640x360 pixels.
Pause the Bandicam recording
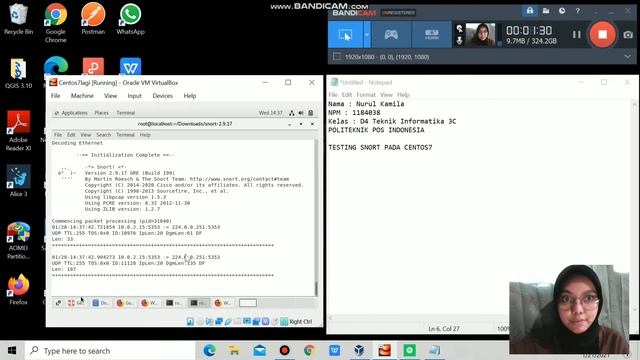point(576,35)
